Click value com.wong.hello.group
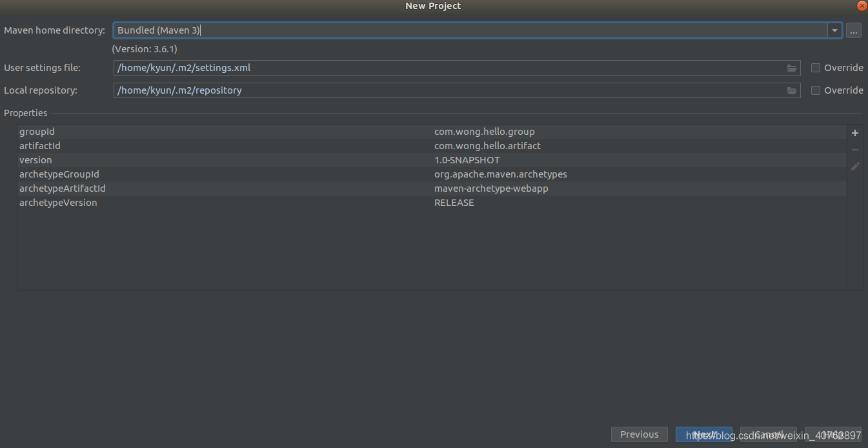 pyautogui.click(x=485, y=132)
